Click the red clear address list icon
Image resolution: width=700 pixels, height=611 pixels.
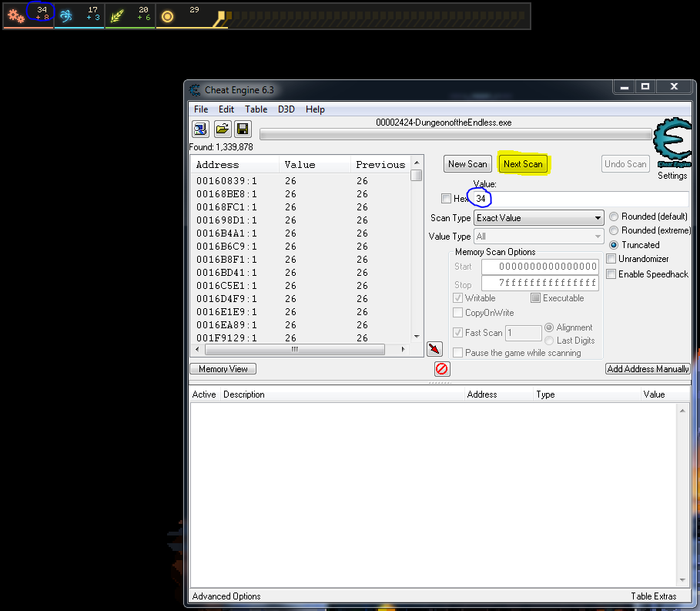pos(442,369)
